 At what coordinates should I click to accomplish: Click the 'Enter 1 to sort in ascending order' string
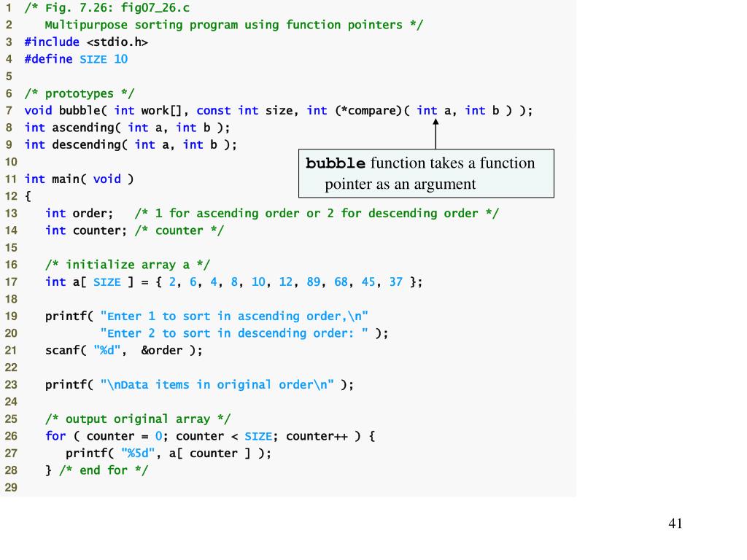coord(234,316)
